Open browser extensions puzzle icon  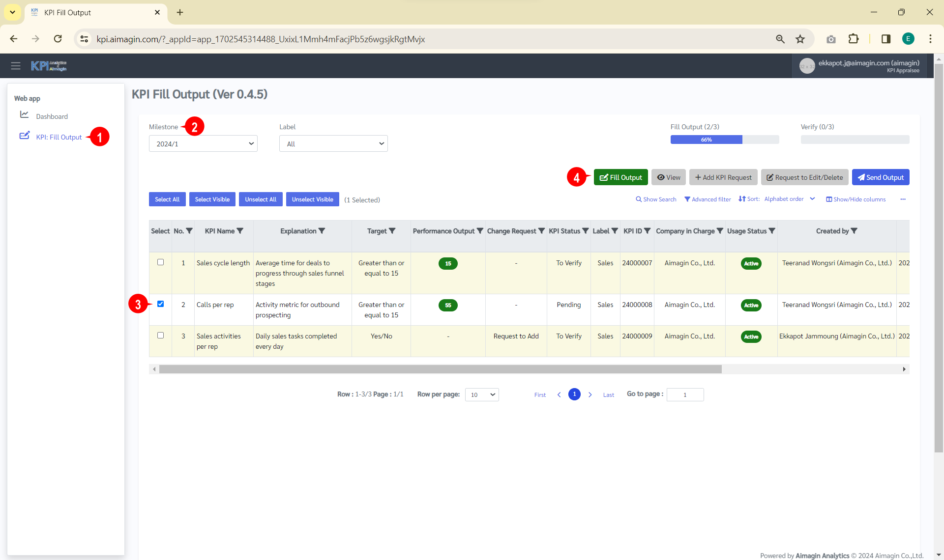tap(854, 39)
